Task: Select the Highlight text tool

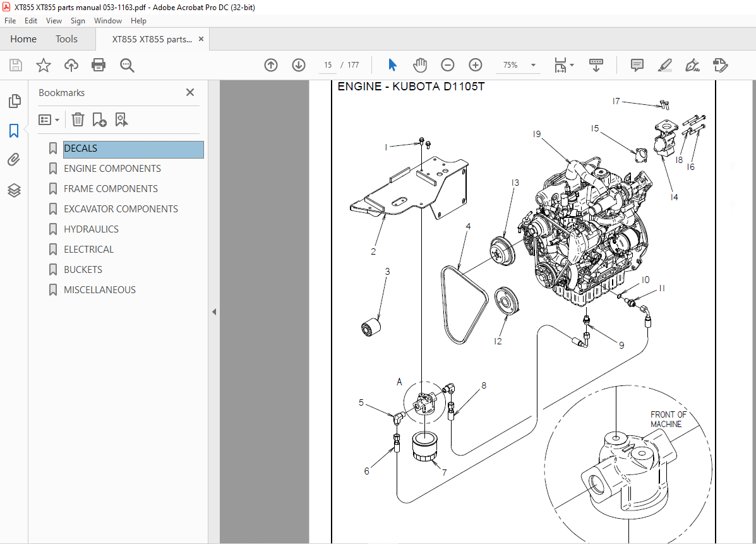Action: pos(665,65)
